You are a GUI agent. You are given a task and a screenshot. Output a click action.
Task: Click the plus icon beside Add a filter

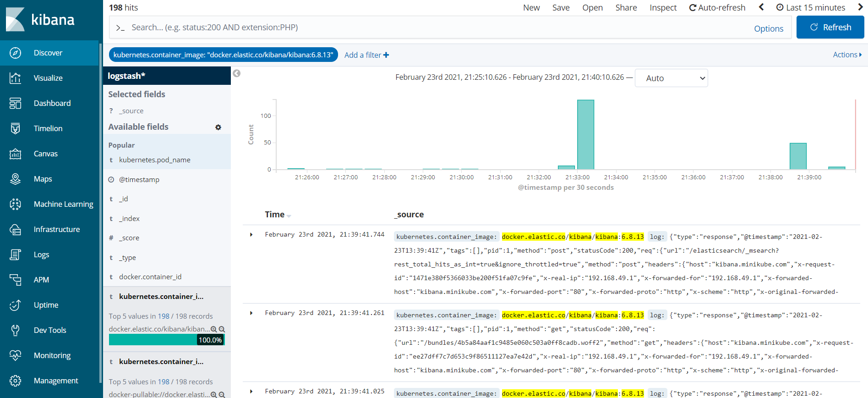click(386, 55)
